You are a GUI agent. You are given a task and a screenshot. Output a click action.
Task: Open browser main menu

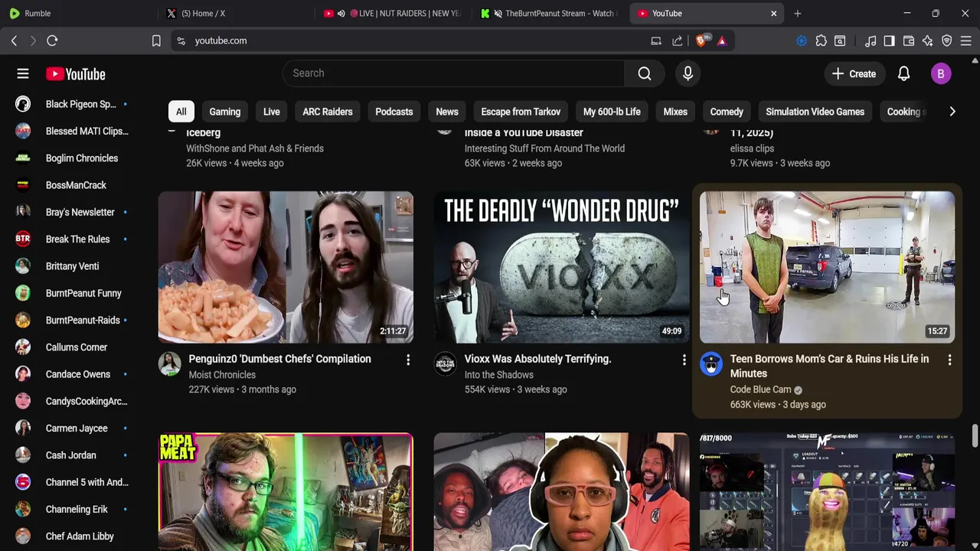click(966, 41)
